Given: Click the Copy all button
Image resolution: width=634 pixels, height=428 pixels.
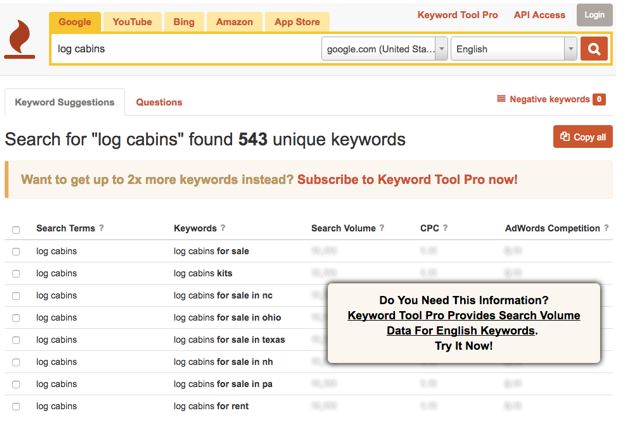Looking at the screenshot, I should [x=583, y=137].
